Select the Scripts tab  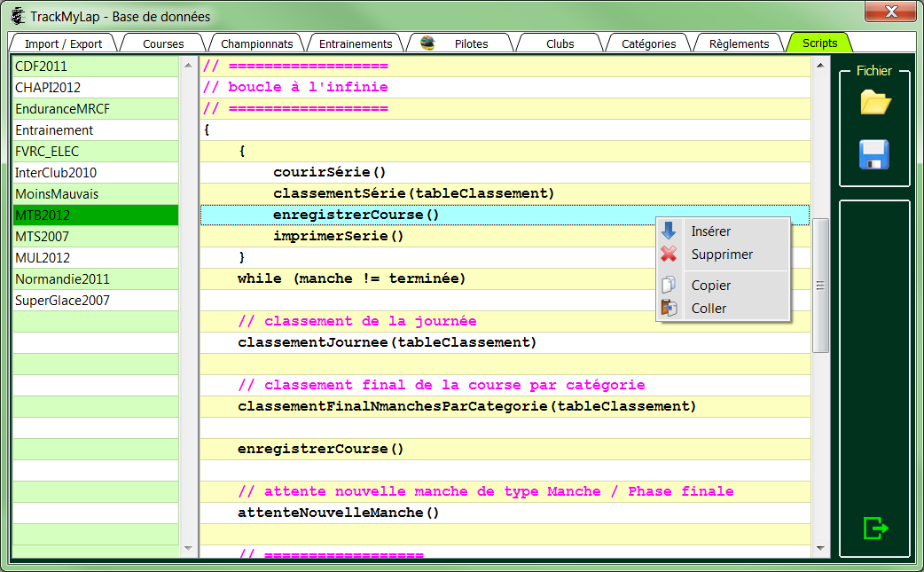tap(819, 43)
